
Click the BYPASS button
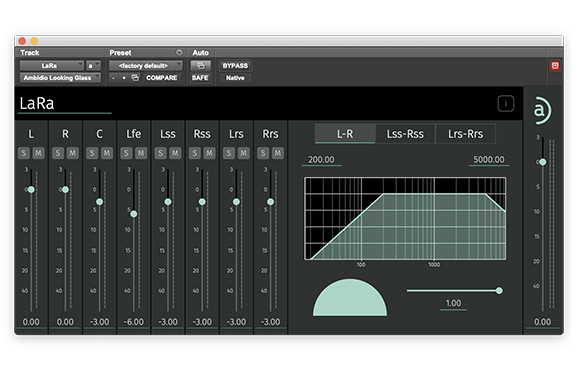pyautogui.click(x=235, y=65)
